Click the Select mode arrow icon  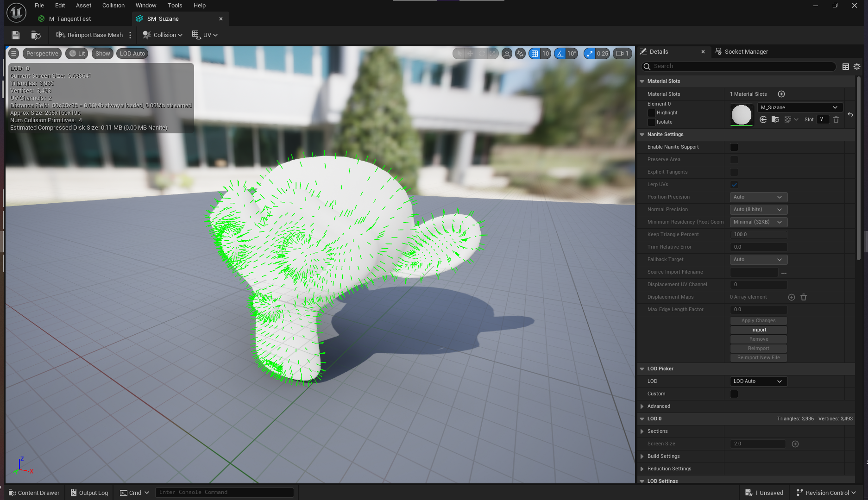(x=459, y=54)
